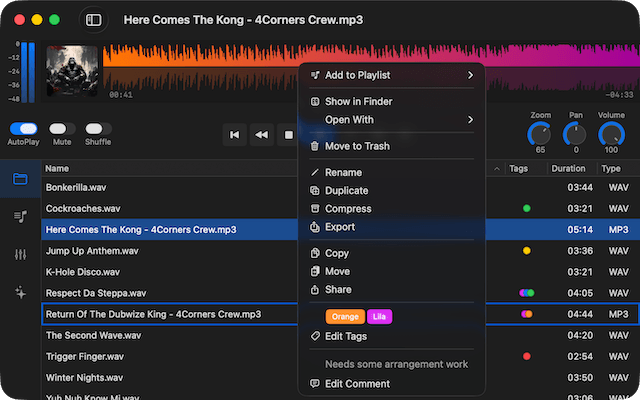This screenshot has width=640, height=400.
Task: Enable the Mute switch
Action: (x=62, y=129)
